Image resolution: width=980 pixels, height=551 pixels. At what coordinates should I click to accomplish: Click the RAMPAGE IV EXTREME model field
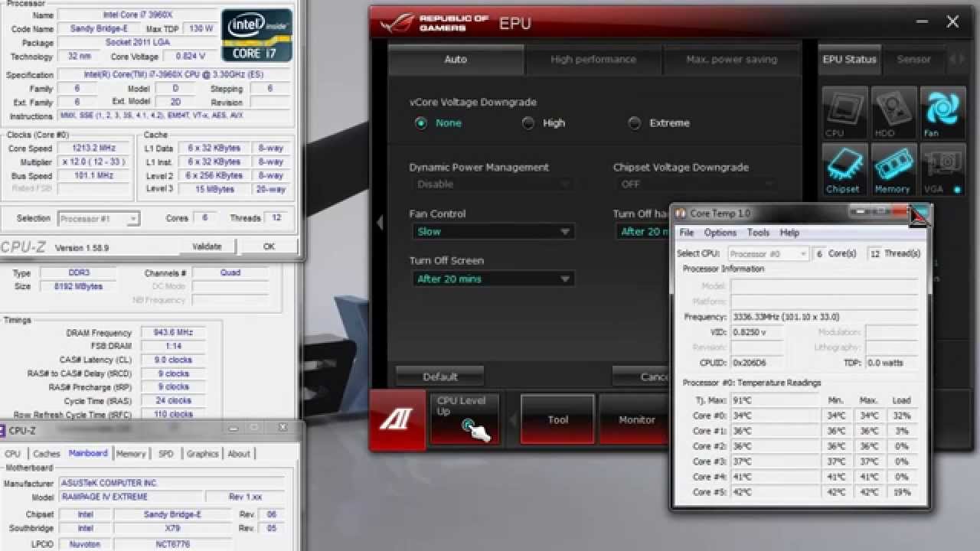(131, 497)
